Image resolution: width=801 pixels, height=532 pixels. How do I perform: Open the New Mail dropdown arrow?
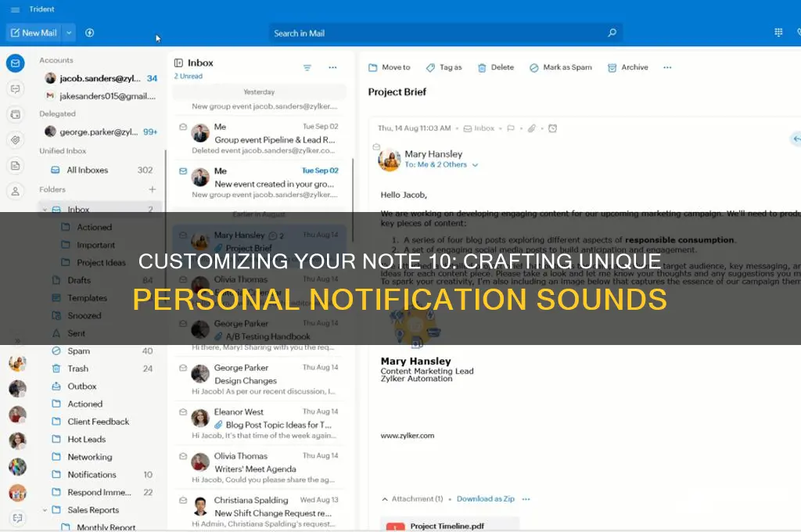69,33
